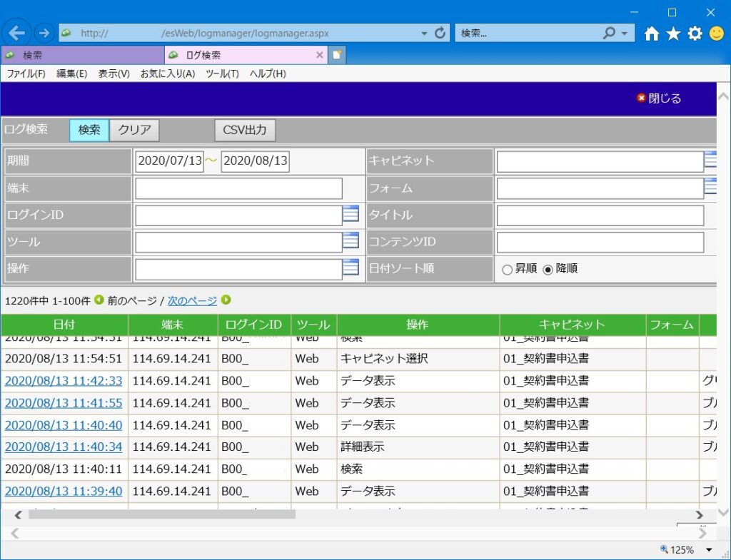This screenshot has width=731, height=560.
Task: Open log entry 2020/08/13 11:41:55
Action: (64, 403)
